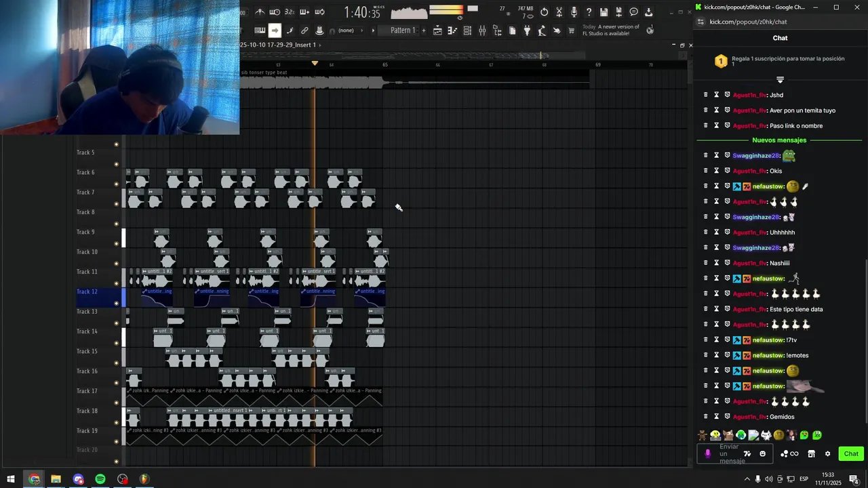The height and width of the screenshot is (488, 868).
Task: Toggle the link chain icon
Action: pyautogui.click(x=304, y=30)
